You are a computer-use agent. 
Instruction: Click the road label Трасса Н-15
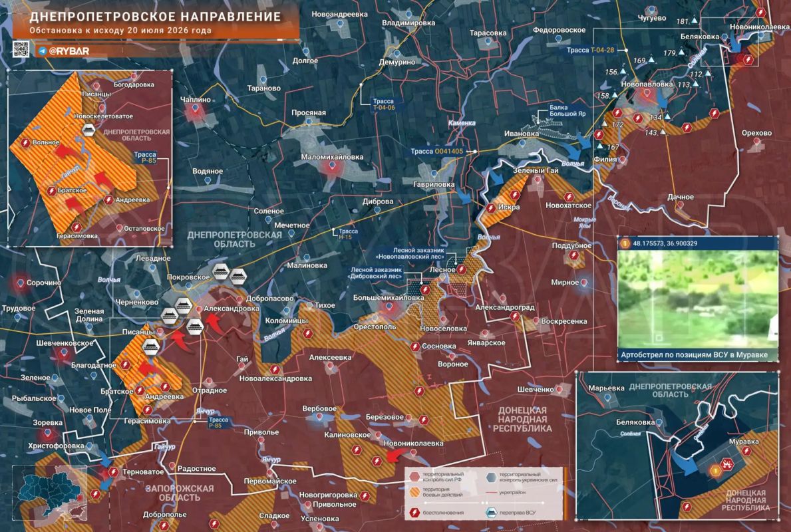[347, 234]
